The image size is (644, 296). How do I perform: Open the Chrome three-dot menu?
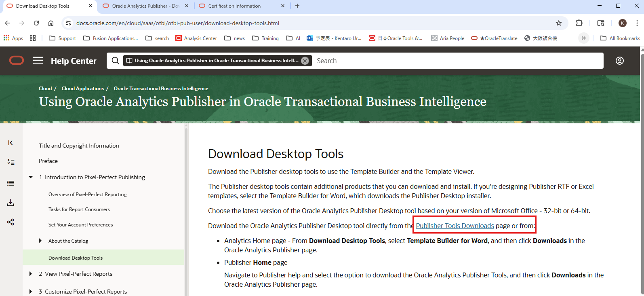pyautogui.click(x=637, y=23)
